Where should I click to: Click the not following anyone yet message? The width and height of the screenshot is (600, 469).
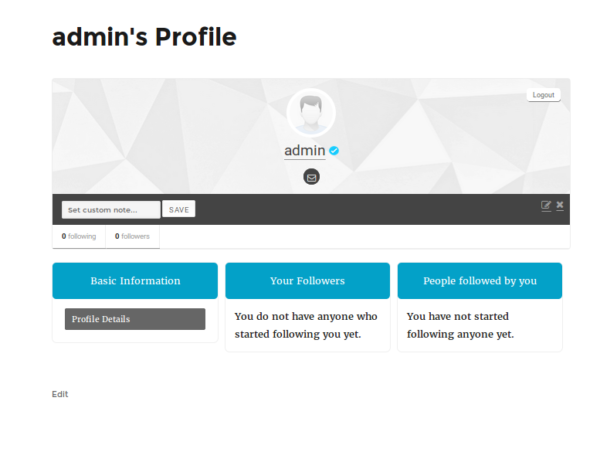(460, 325)
